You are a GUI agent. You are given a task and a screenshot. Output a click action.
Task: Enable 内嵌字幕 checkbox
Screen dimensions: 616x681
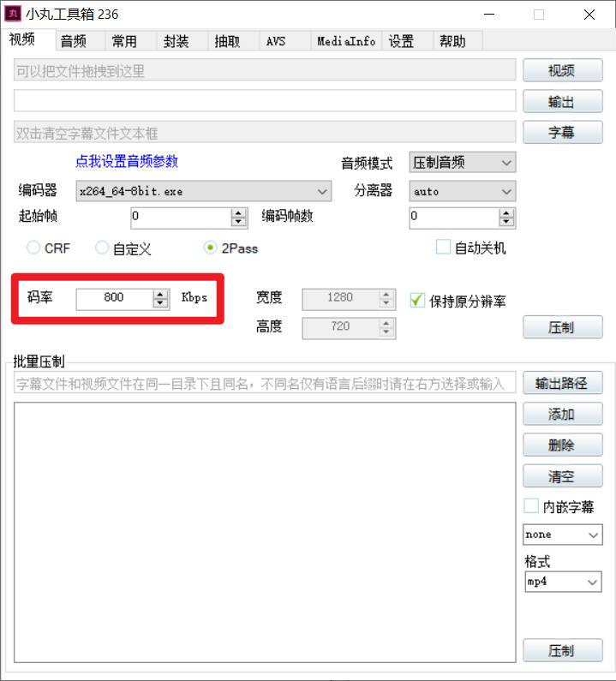click(x=531, y=506)
